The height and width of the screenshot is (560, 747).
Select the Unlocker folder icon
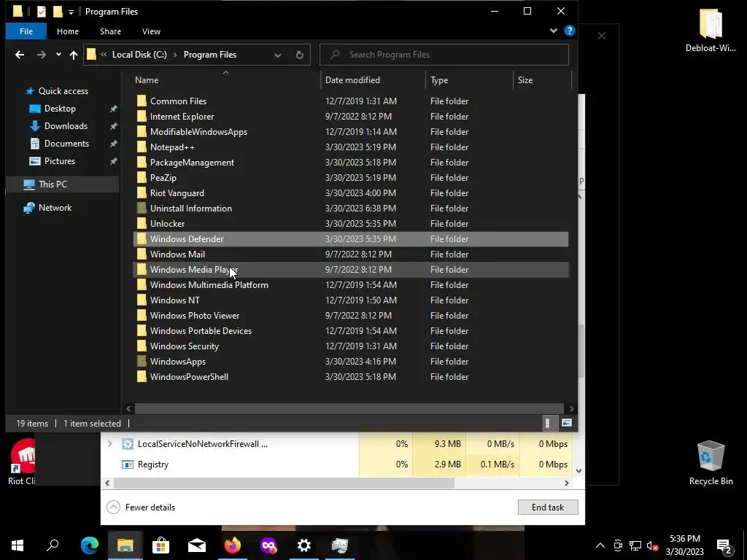[142, 223]
